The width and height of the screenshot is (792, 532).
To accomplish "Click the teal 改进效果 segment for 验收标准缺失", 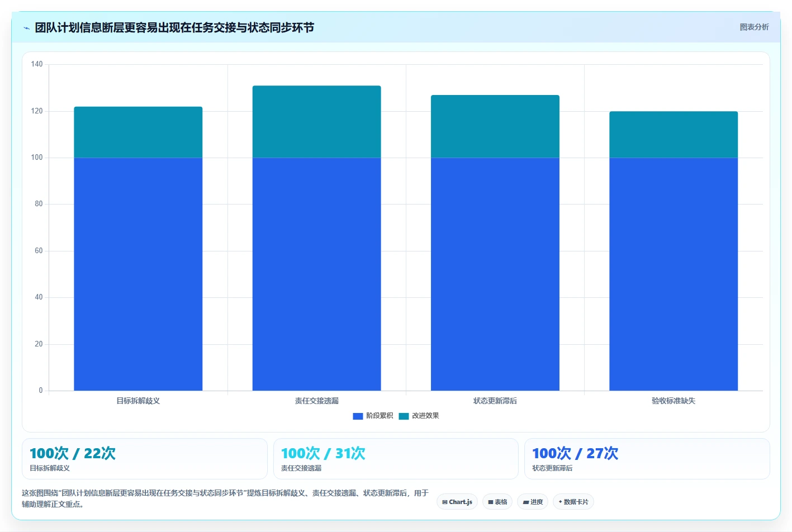I will pyautogui.click(x=674, y=134).
